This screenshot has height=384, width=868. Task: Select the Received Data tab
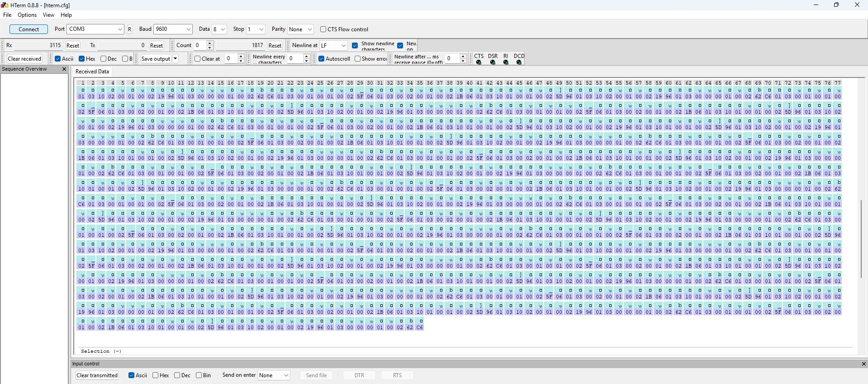tap(92, 72)
